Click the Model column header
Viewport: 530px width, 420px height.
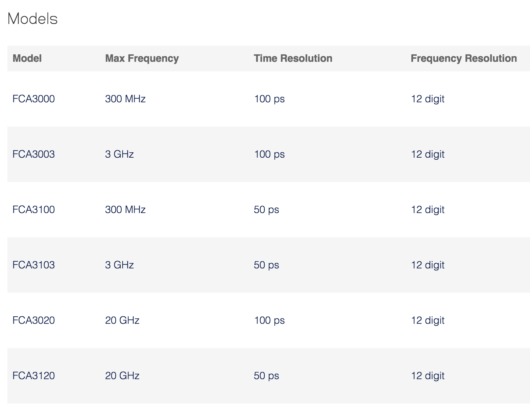point(27,58)
